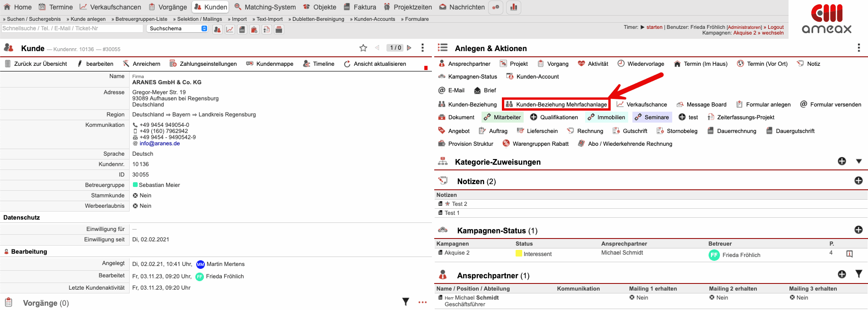Screen dimensions: 868x310
Task: Click the sales chart icon beside Suchschema
Action: click(x=229, y=29)
